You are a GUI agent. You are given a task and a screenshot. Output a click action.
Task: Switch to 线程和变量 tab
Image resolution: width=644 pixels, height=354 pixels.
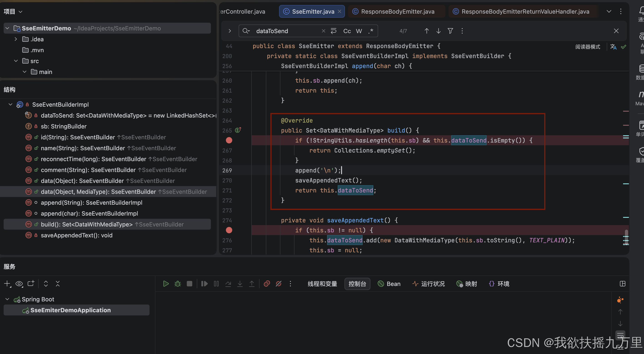[322, 284]
